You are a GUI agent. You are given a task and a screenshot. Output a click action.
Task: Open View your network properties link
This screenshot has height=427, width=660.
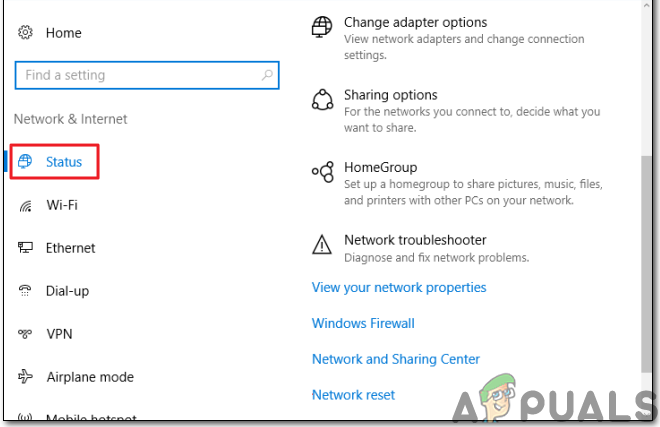point(399,287)
